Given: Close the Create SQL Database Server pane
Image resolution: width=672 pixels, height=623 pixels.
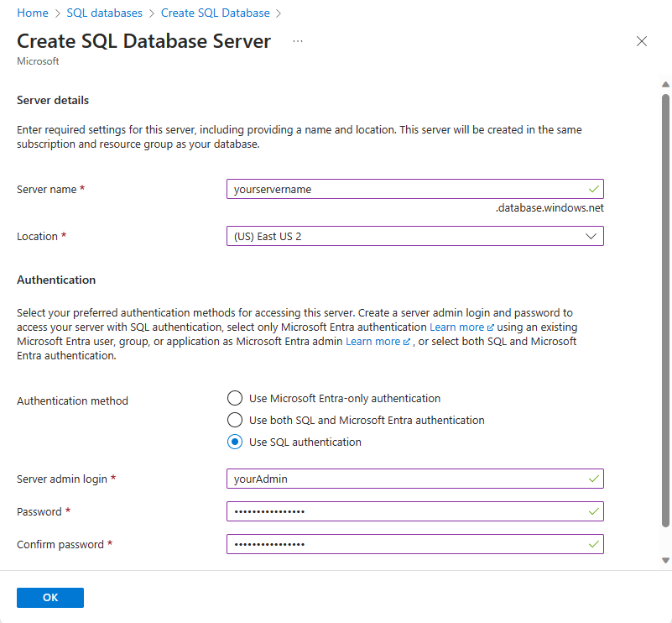Looking at the screenshot, I should [642, 41].
